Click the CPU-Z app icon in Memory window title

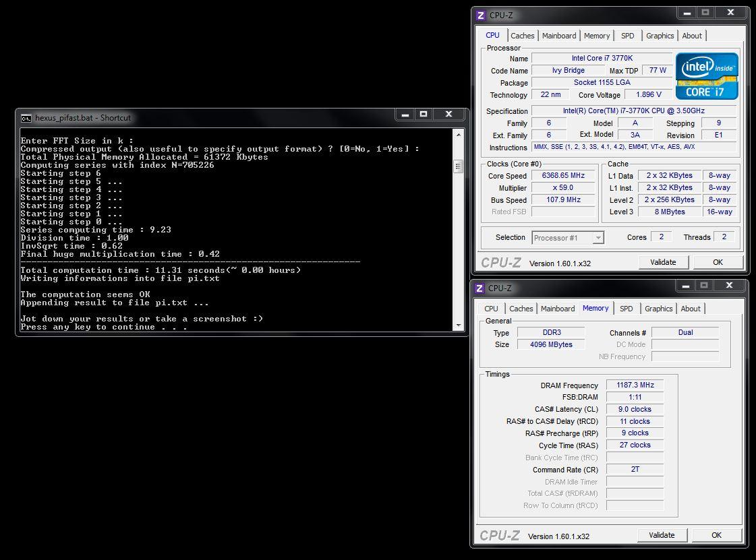tap(479, 288)
